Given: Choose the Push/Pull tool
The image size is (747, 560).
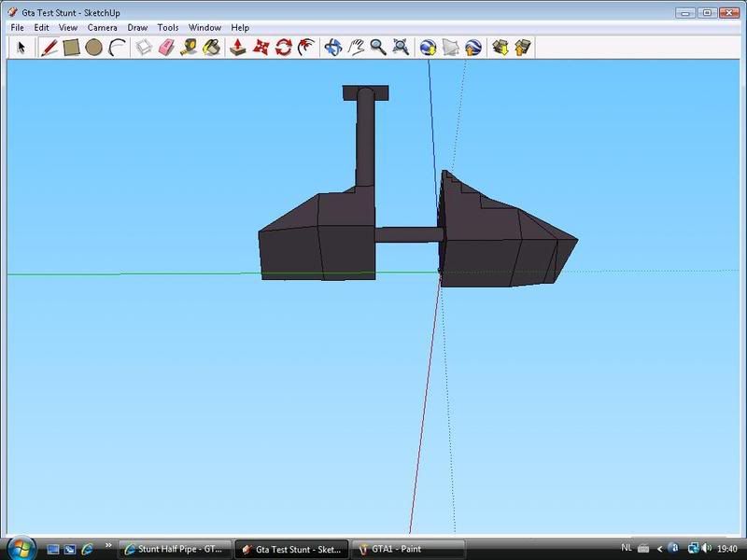Looking at the screenshot, I should (x=238, y=48).
